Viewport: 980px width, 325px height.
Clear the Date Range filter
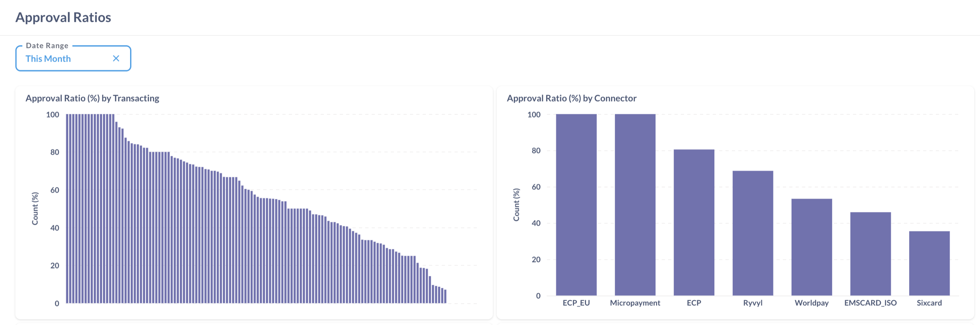click(x=116, y=59)
